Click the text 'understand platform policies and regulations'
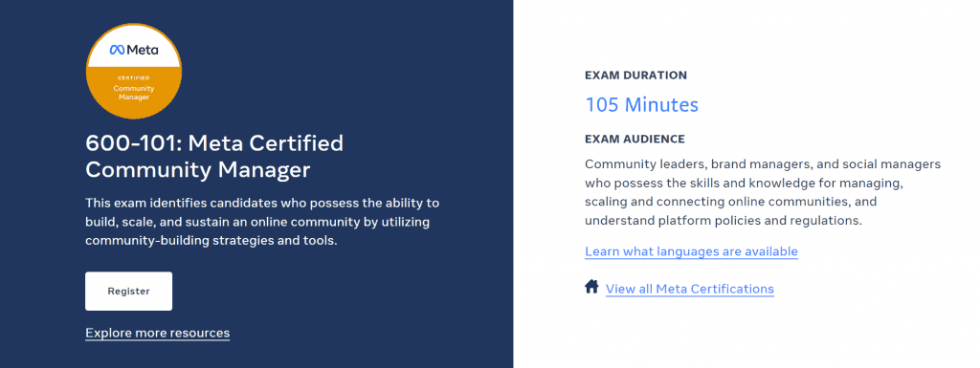Viewport: 980px width, 368px height. tap(724, 221)
